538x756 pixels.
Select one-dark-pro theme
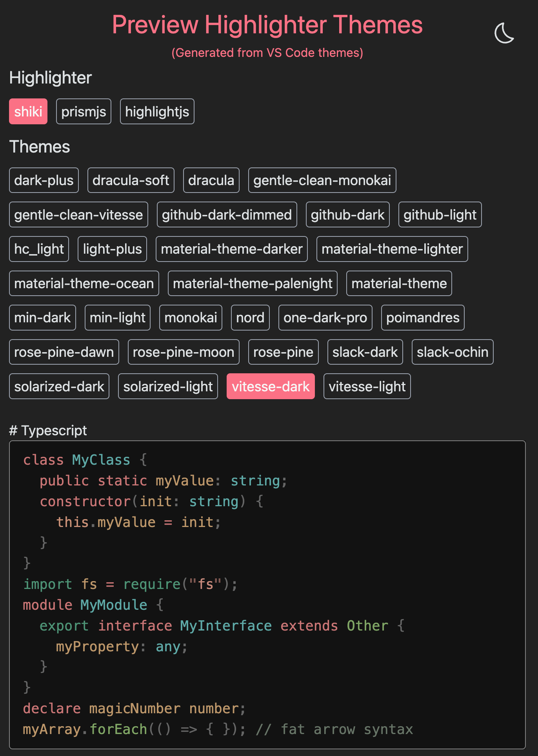click(325, 318)
